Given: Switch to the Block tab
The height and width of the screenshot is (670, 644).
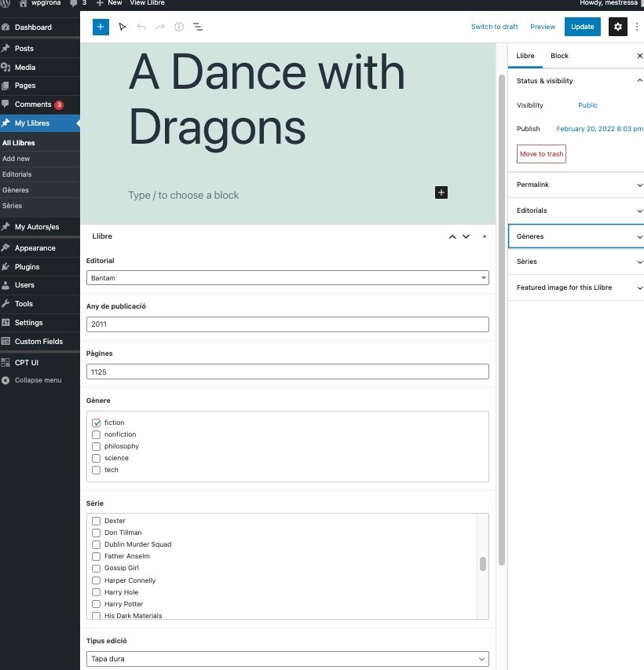Looking at the screenshot, I should [x=559, y=56].
